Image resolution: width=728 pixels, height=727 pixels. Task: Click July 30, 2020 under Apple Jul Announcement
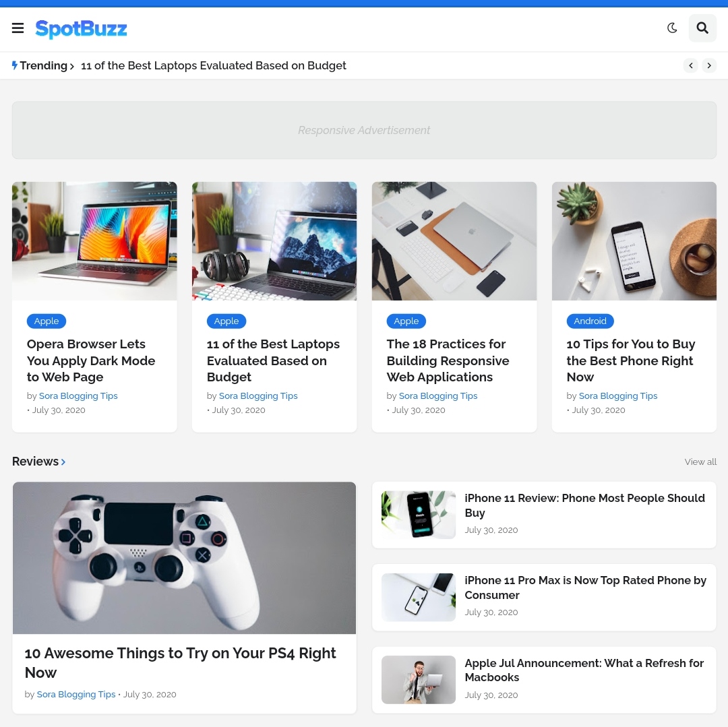[x=491, y=695]
